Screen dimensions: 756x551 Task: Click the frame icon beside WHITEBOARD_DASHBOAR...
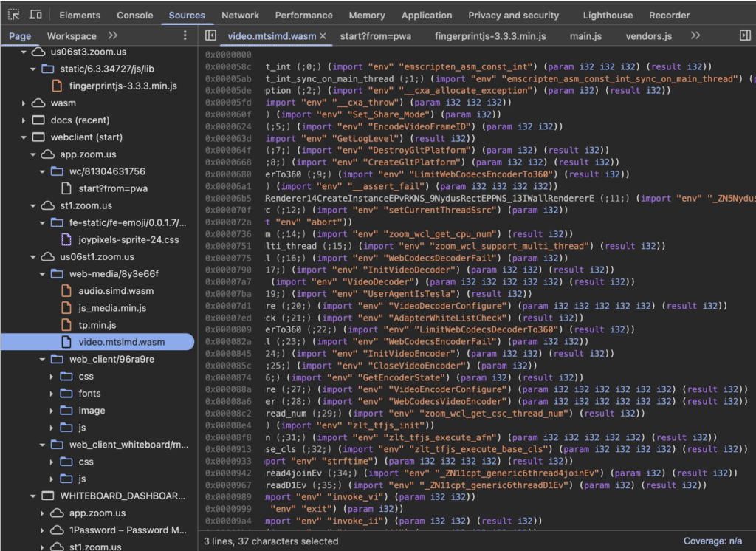tap(48, 496)
